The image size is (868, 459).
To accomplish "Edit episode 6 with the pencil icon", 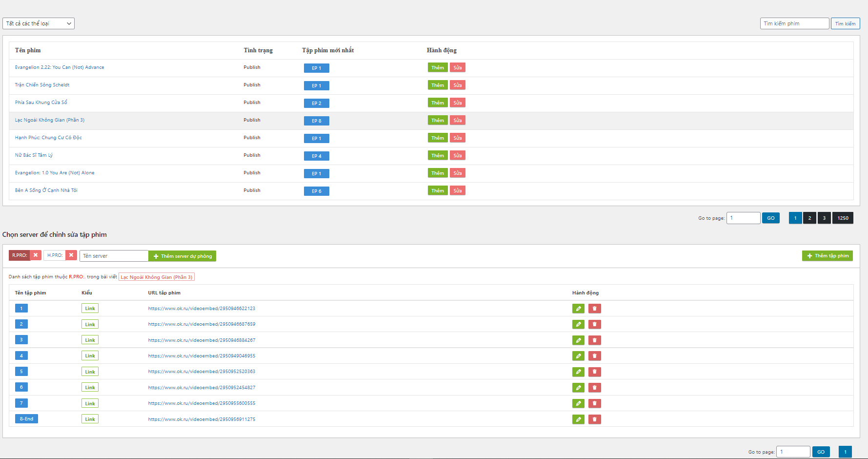I will pyautogui.click(x=578, y=388).
